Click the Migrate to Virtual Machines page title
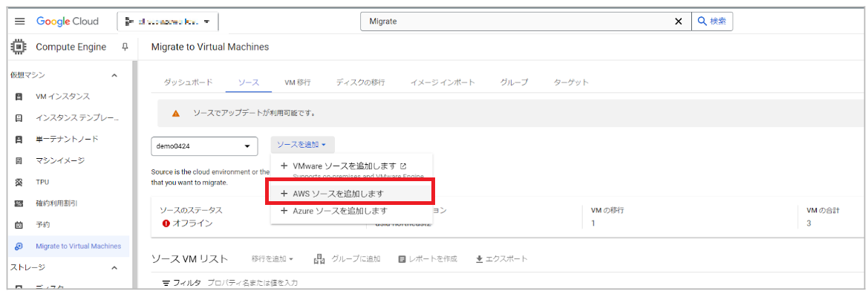This screenshot has width=868, height=294. (210, 47)
